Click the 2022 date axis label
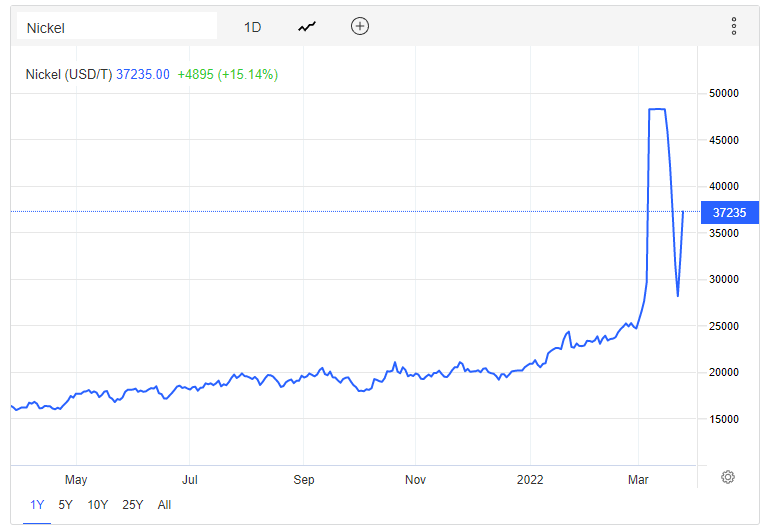The height and width of the screenshot is (532, 771). (x=530, y=479)
